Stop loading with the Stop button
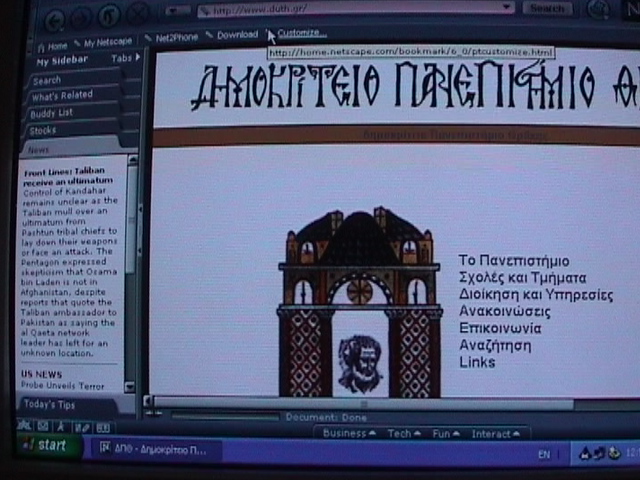The height and width of the screenshot is (480, 640). click(138, 14)
